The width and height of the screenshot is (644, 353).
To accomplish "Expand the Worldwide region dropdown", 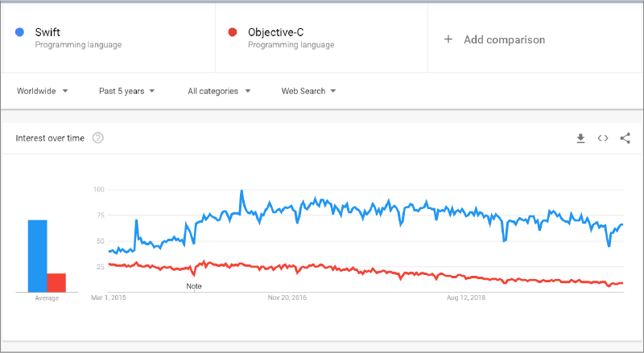I will (x=42, y=91).
